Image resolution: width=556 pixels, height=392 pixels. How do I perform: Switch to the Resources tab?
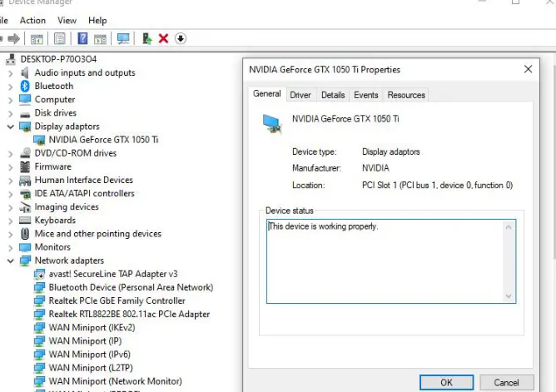point(406,95)
